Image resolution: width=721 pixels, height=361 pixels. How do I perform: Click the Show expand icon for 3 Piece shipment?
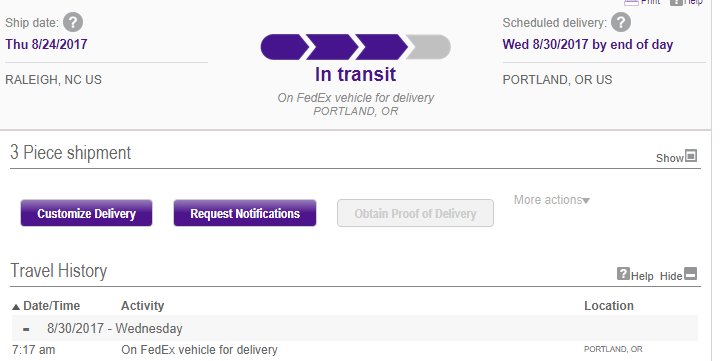point(691,156)
